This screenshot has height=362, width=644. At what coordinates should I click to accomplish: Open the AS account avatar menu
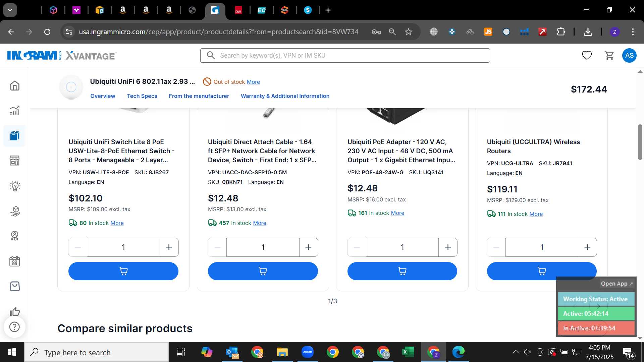point(629,55)
